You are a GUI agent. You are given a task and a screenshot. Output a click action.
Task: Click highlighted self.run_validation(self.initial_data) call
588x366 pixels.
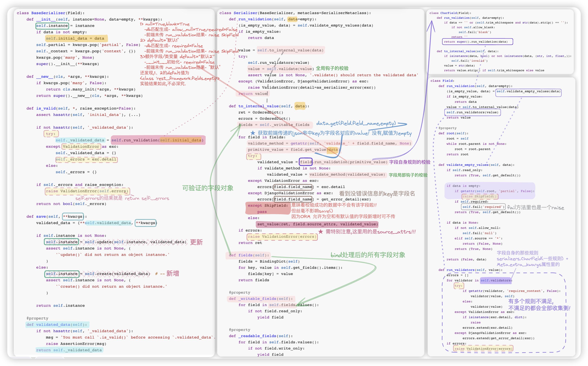158,140
